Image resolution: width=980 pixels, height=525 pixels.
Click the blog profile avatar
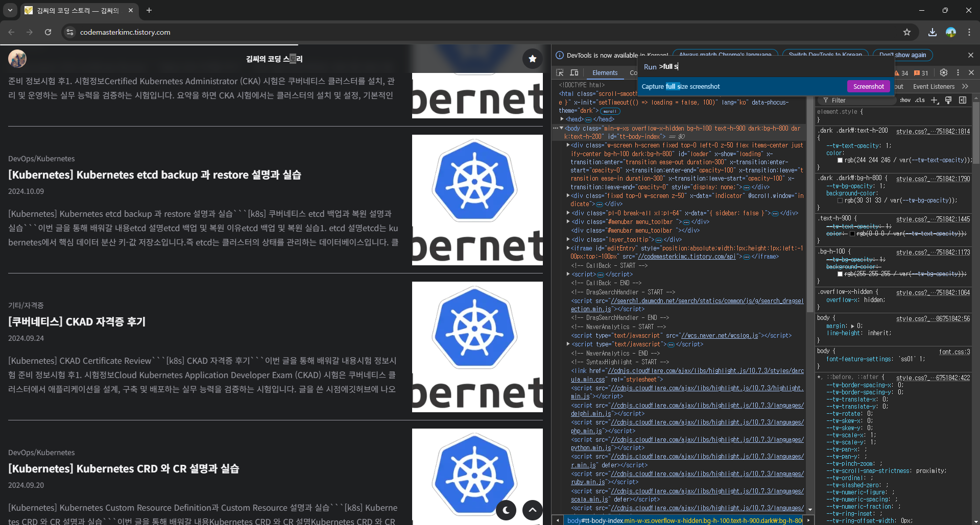click(x=17, y=59)
